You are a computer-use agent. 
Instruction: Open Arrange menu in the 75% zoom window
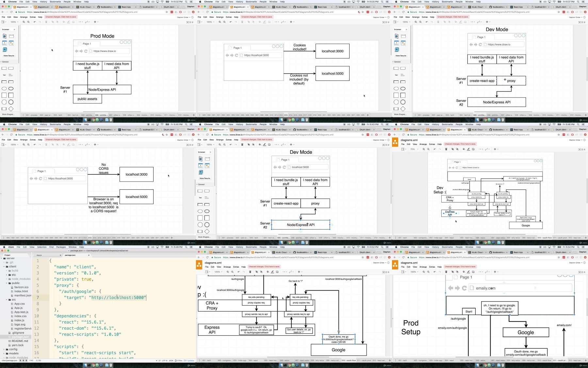423,144
